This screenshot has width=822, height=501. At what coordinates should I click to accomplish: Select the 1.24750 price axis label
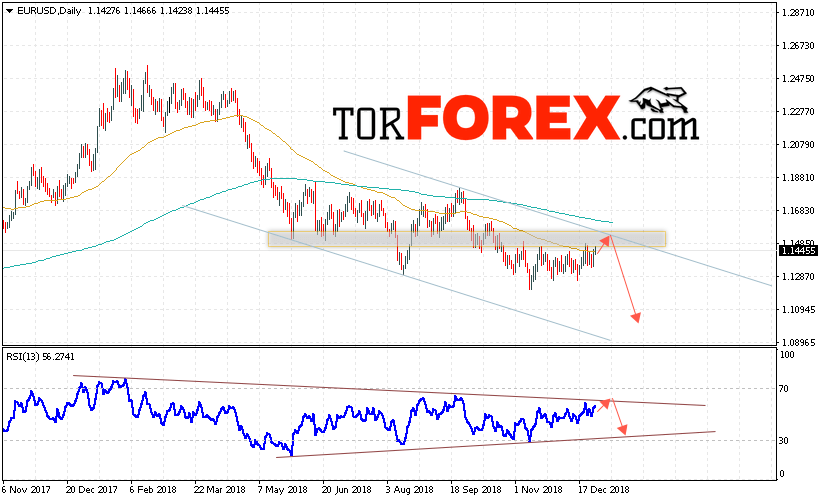[x=798, y=79]
